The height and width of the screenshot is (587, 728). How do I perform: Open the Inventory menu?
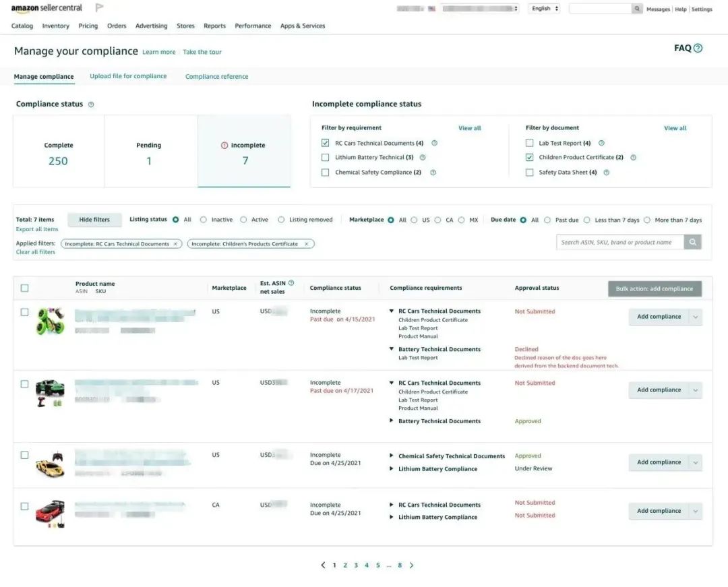click(x=56, y=26)
